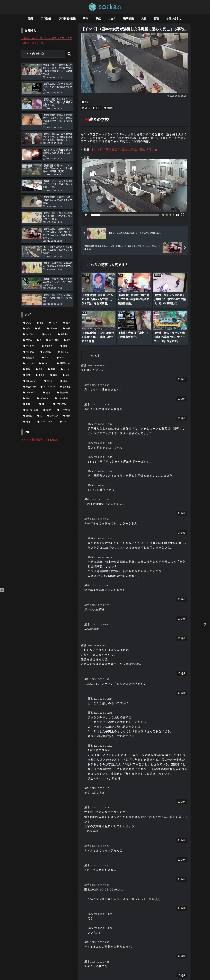Open the 動物 navigation menu item
210x980 pixels.
tap(156, 18)
